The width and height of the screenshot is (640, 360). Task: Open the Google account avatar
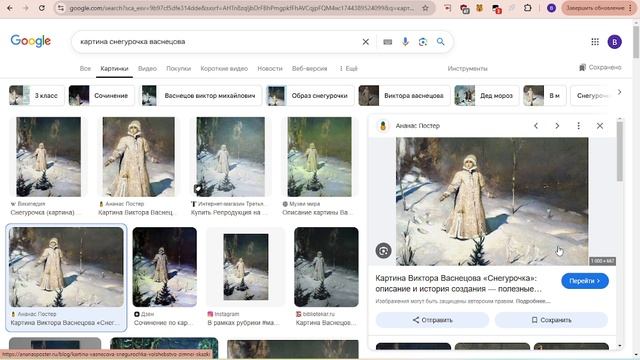[614, 42]
